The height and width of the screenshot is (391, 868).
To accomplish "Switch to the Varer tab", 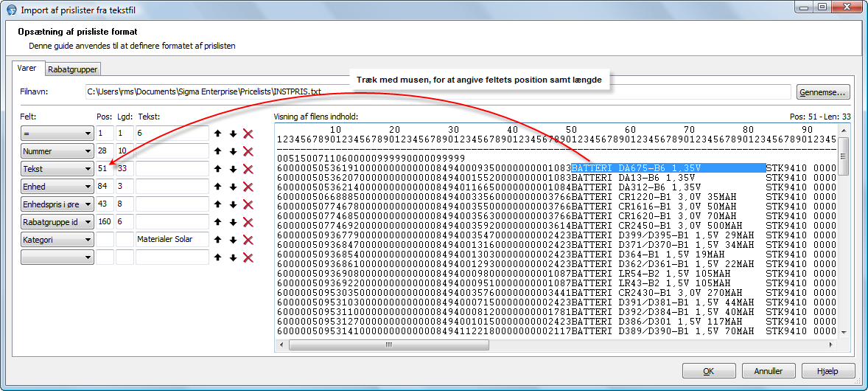I will tap(28, 68).
